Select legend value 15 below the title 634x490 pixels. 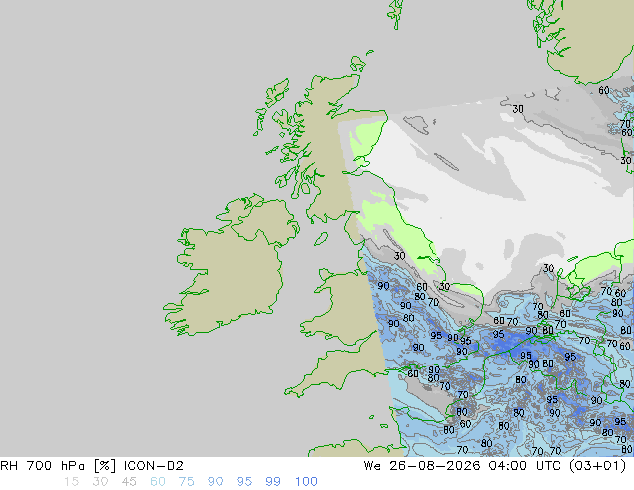(71, 482)
